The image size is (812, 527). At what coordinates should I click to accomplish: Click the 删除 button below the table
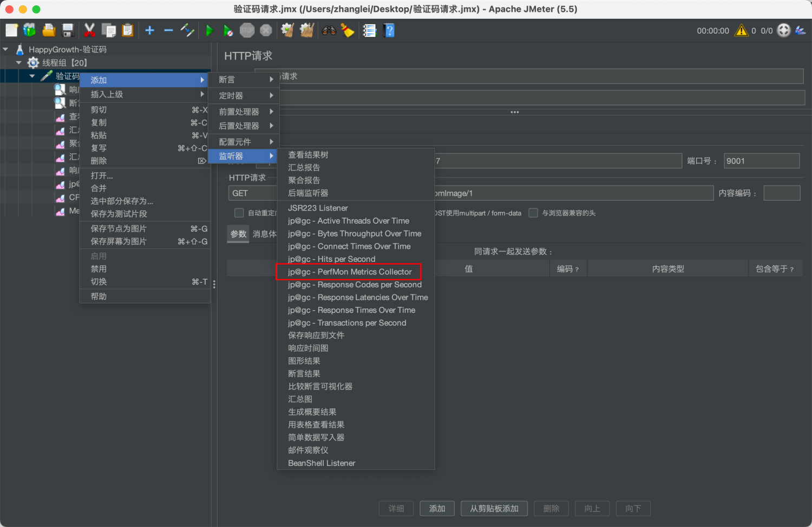551,509
